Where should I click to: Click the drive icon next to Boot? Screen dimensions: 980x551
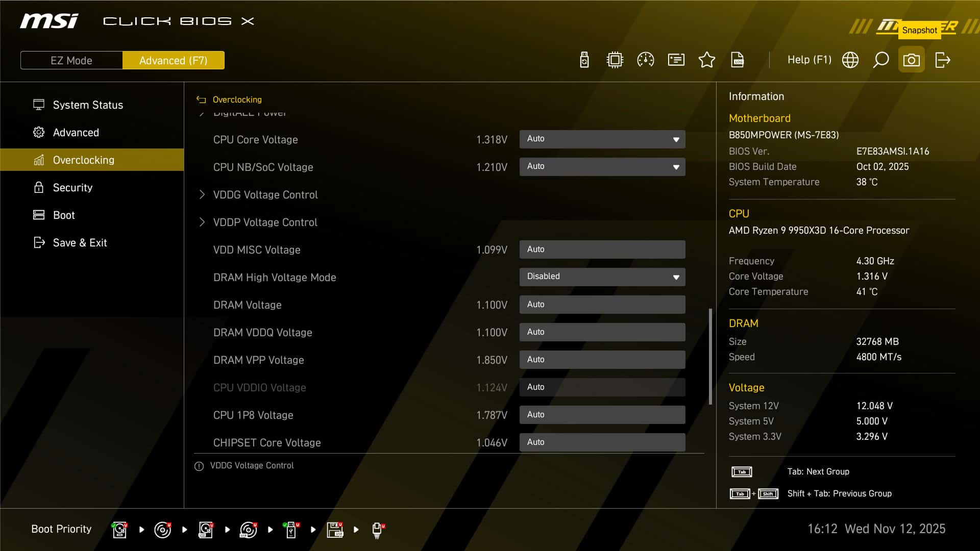[x=39, y=215]
